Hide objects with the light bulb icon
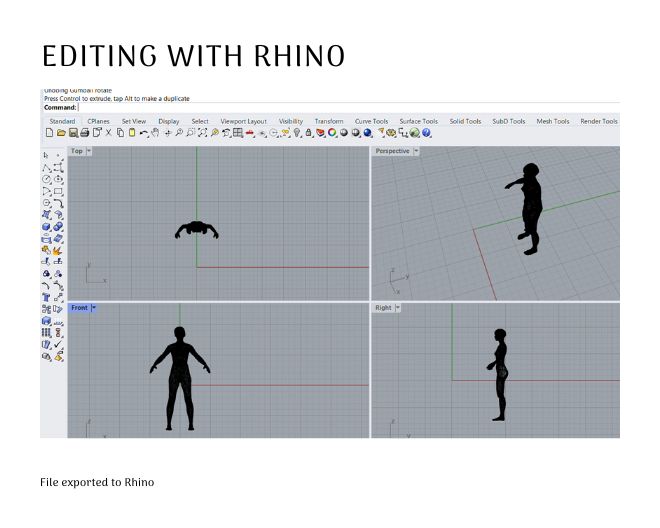660x528 pixels. pos(297,133)
